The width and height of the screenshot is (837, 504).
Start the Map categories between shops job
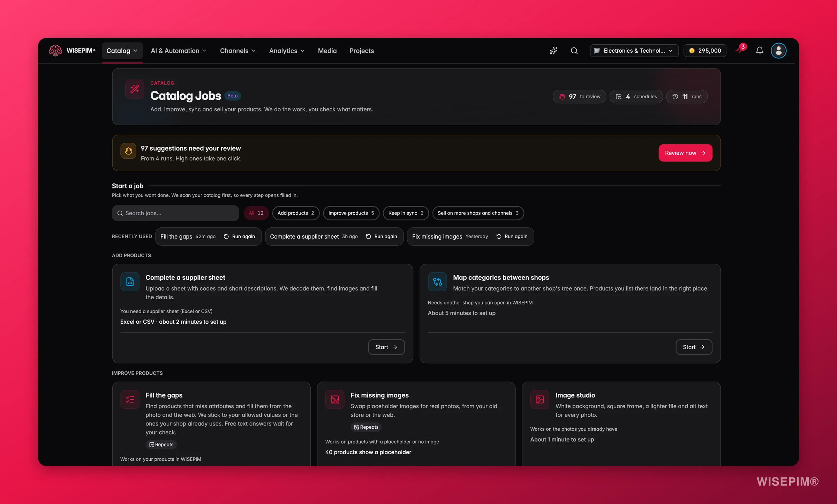(694, 347)
